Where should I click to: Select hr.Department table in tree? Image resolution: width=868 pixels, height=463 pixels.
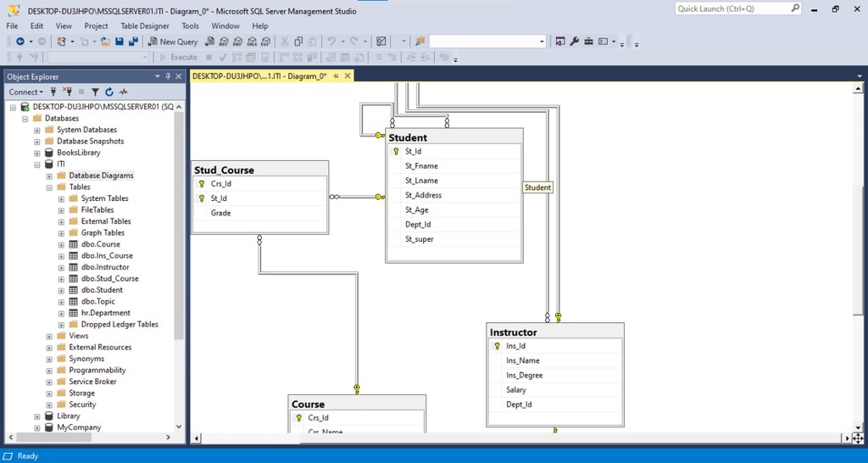coord(106,313)
